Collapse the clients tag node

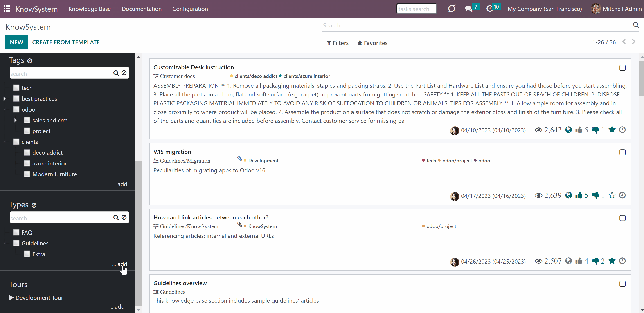(5, 142)
